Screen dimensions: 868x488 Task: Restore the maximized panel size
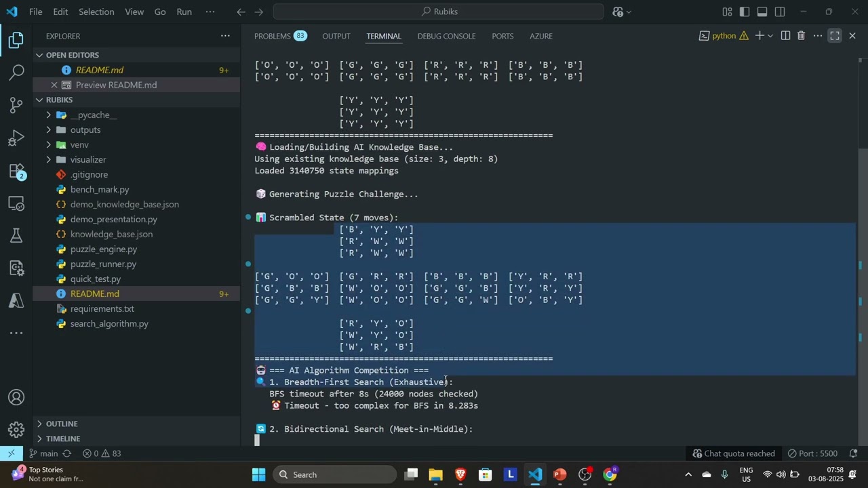tap(835, 36)
